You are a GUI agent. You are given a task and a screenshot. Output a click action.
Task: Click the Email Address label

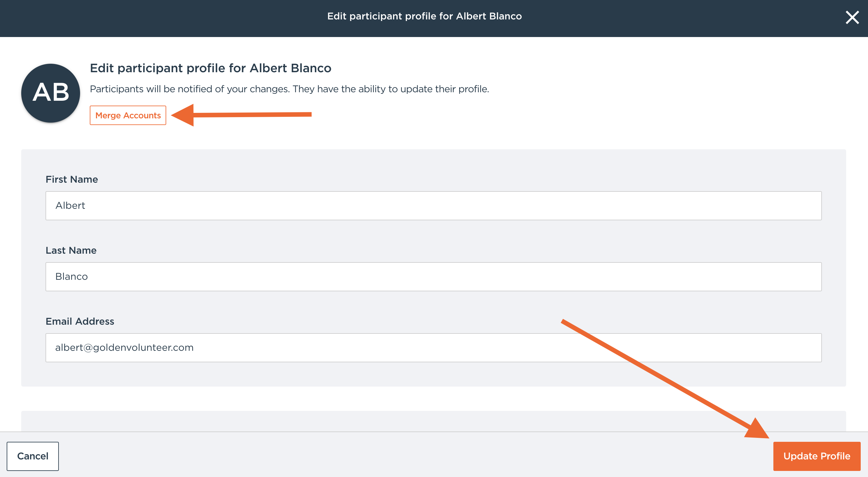pyautogui.click(x=80, y=321)
